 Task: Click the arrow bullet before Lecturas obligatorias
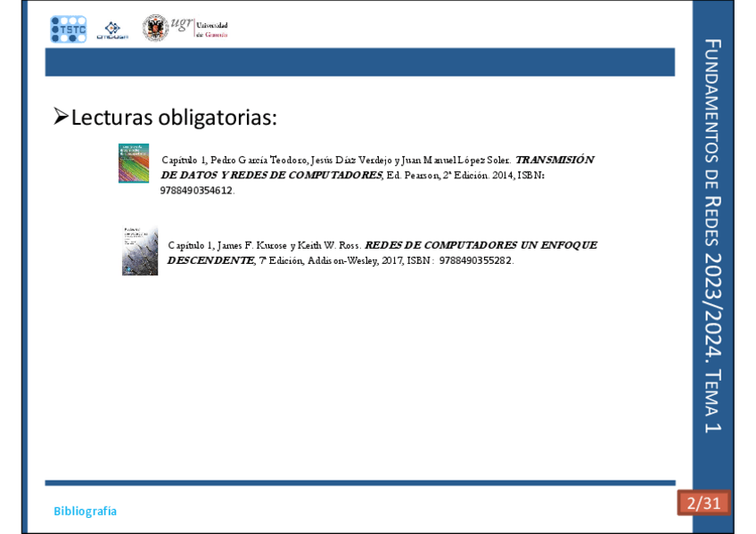[x=61, y=117]
